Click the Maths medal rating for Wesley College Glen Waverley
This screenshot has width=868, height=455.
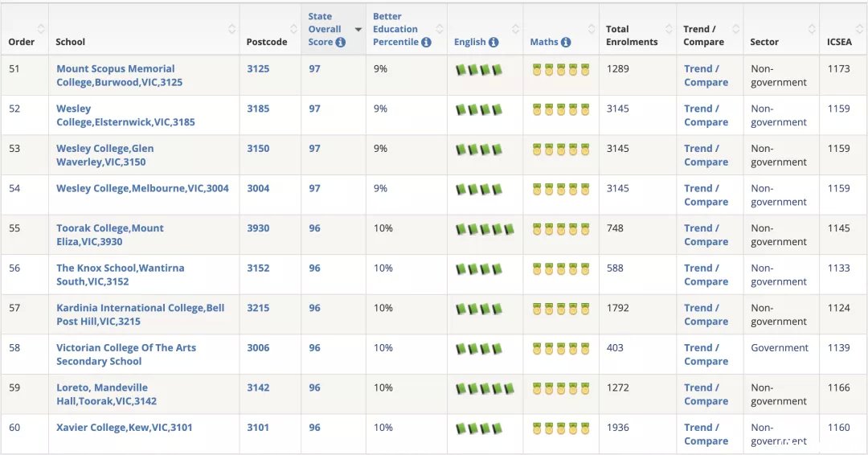point(561,150)
